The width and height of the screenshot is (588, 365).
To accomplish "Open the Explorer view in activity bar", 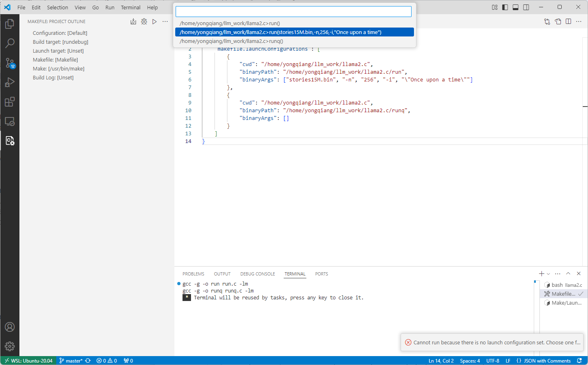I will coord(10,24).
